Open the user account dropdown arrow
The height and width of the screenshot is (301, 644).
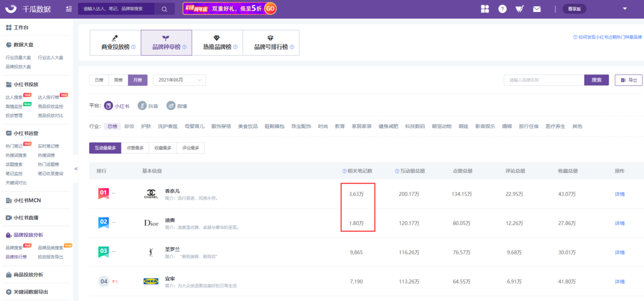625,8
